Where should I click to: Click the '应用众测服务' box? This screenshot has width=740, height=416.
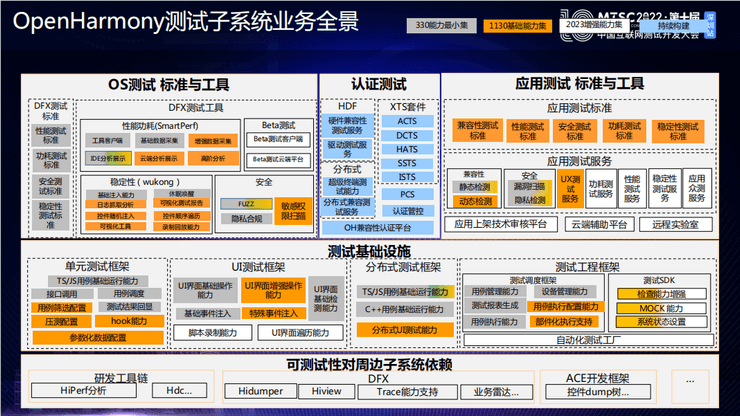pyautogui.click(x=697, y=188)
